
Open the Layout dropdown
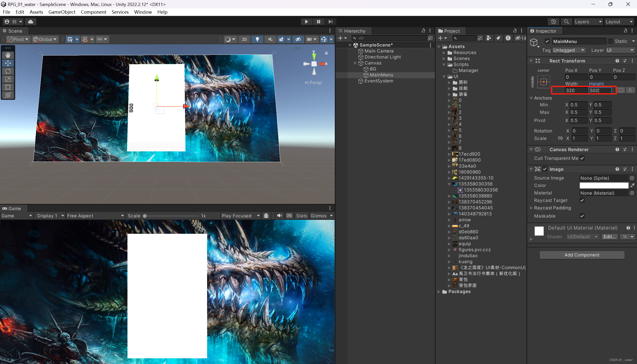(x=619, y=21)
